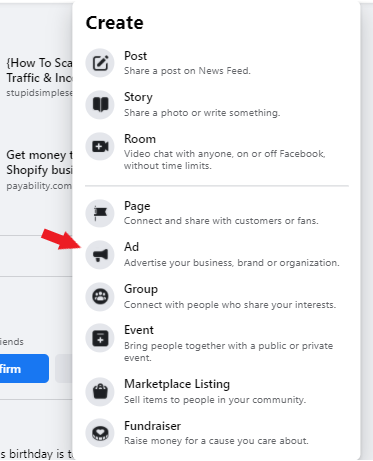Click the Post compose icon
Image resolution: width=373 pixels, height=461 pixels.
100,63
